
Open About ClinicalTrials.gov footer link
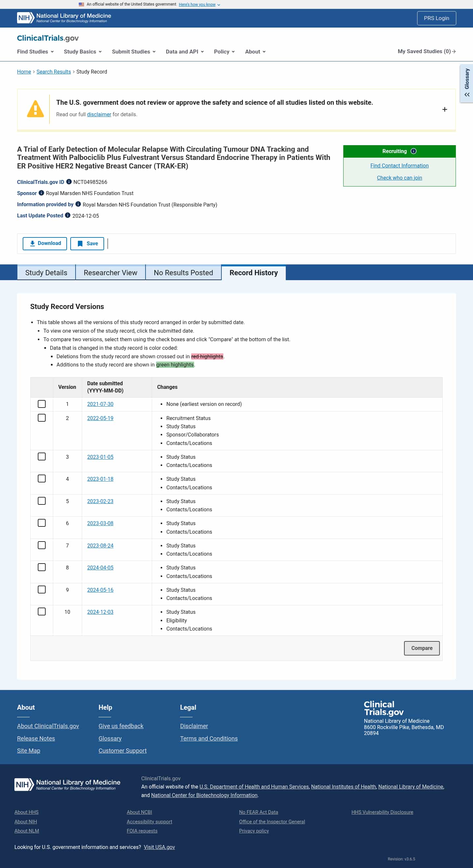pyautogui.click(x=48, y=726)
